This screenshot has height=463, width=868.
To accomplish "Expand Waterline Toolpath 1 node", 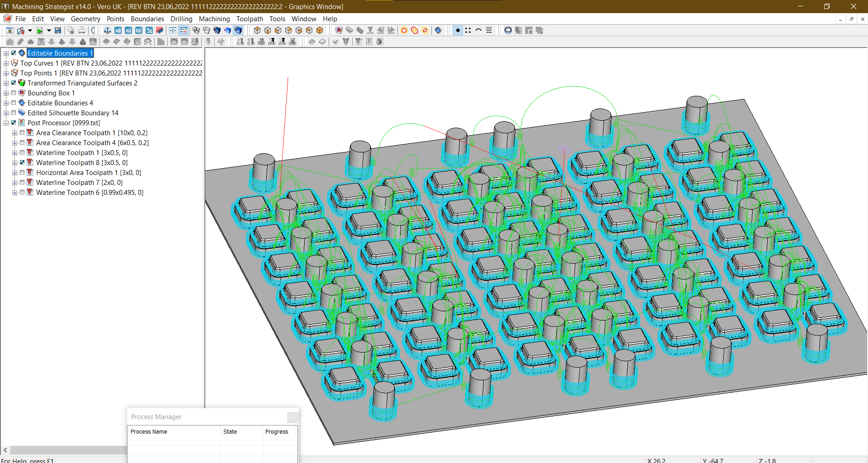I will coord(14,153).
